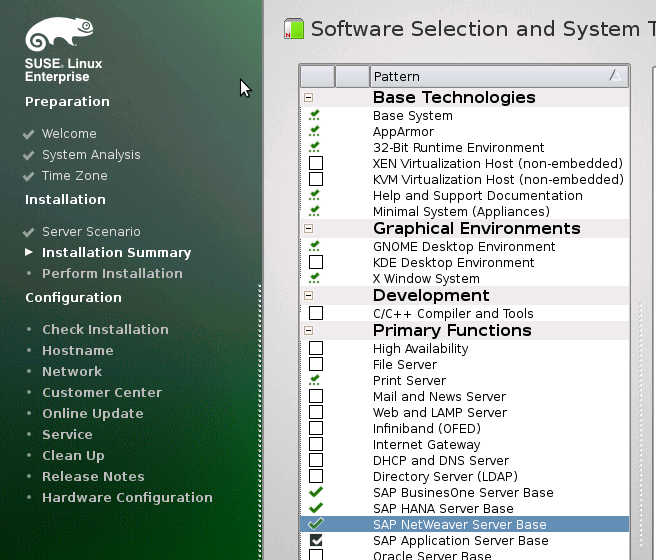The width and height of the screenshot is (656, 560).
Task: Click Base Technologies group heading
Action: (x=454, y=97)
